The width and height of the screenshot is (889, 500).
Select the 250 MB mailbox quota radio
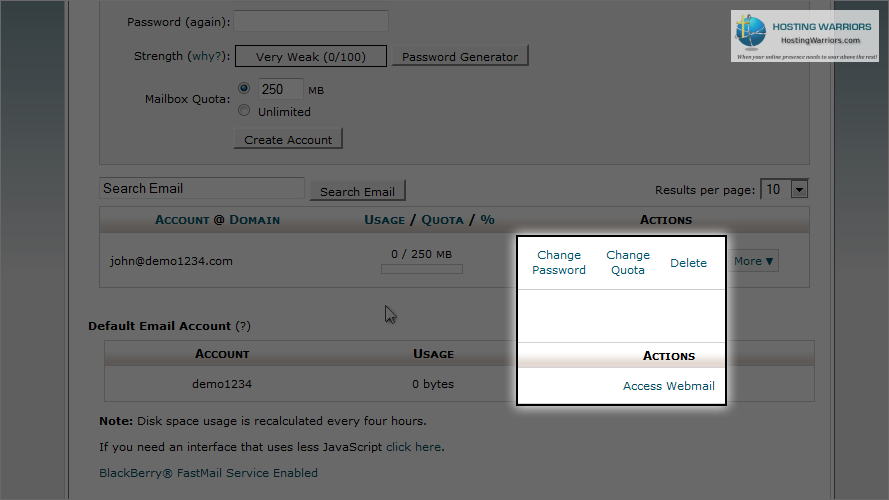244,88
